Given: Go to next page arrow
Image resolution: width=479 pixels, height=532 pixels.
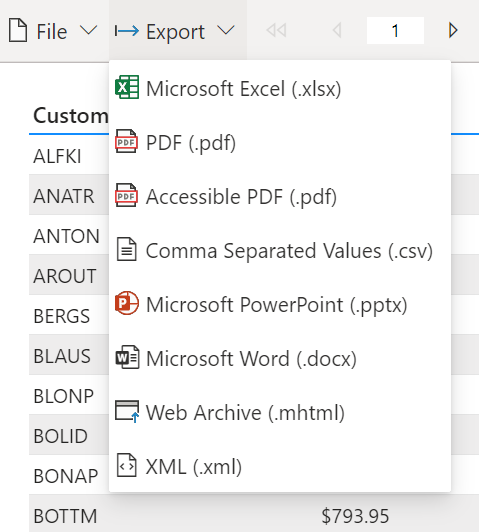Looking at the screenshot, I should coord(453,31).
